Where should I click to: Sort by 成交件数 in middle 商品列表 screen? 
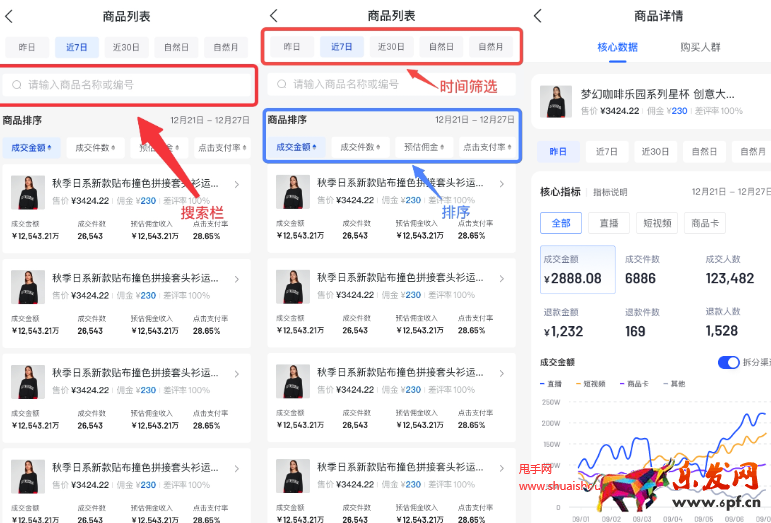pyautogui.click(x=360, y=147)
